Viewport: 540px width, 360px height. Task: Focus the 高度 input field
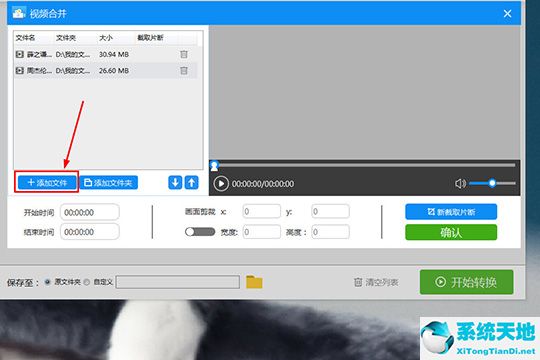[330, 232]
